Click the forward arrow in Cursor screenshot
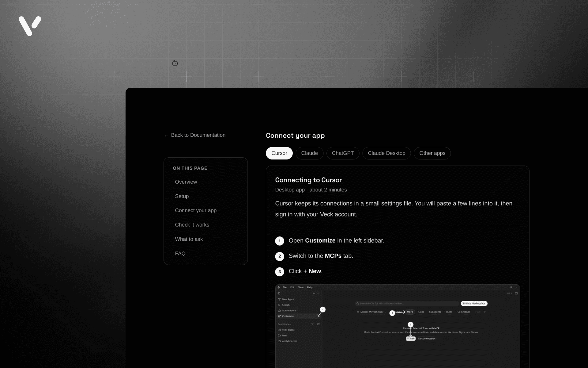The width and height of the screenshot is (588, 368). [318, 293]
